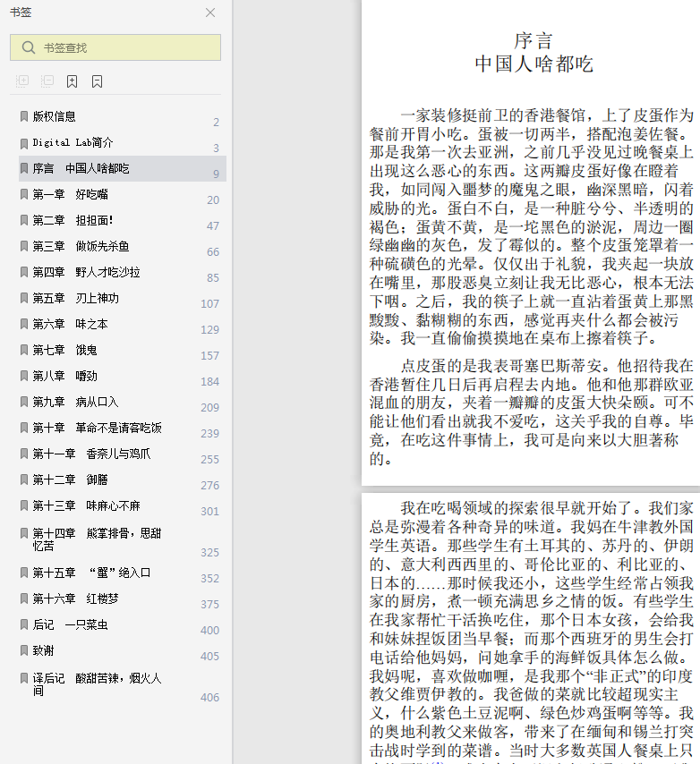Open bookmark 译后记 酸甜苦辣,烟火人间
This screenshot has height=764, width=700.
click(x=97, y=684)
